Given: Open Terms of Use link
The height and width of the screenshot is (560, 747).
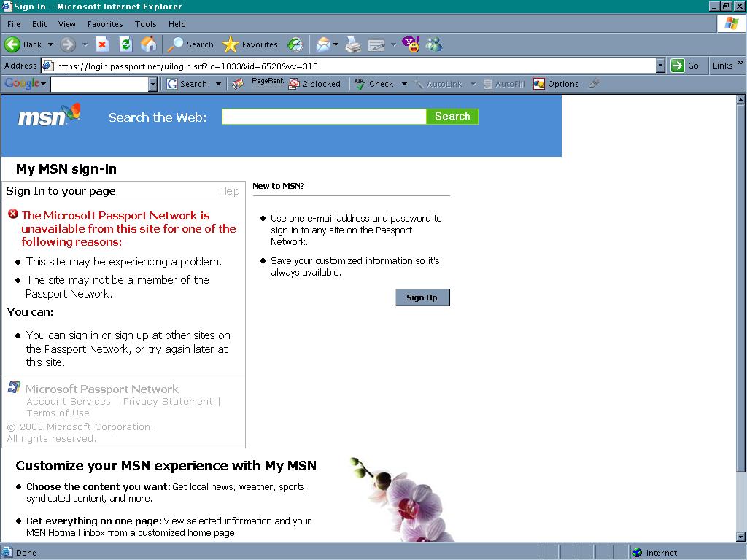Looking at the screenshot, I should point(58,413).
